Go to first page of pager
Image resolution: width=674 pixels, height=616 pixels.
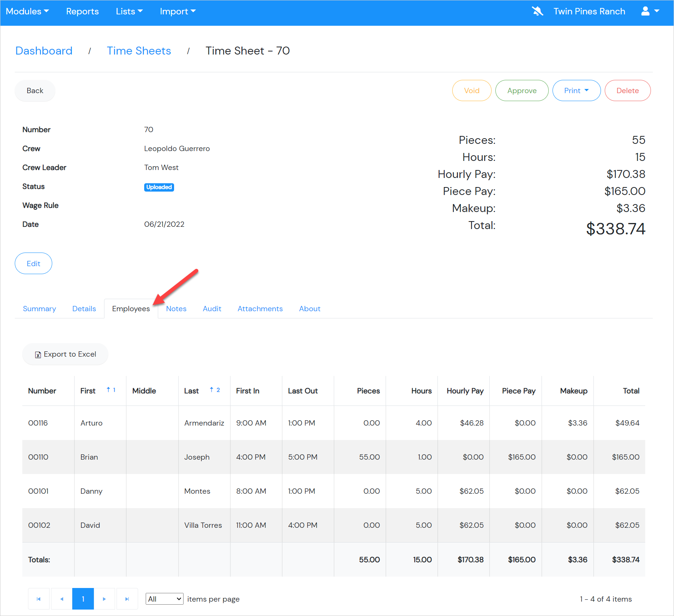coord(39,599)
